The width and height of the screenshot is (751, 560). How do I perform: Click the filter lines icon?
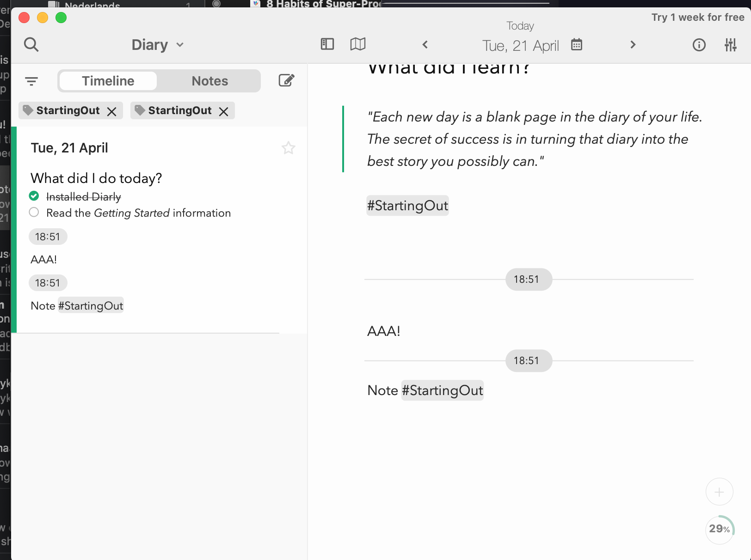tap(31, 81)
